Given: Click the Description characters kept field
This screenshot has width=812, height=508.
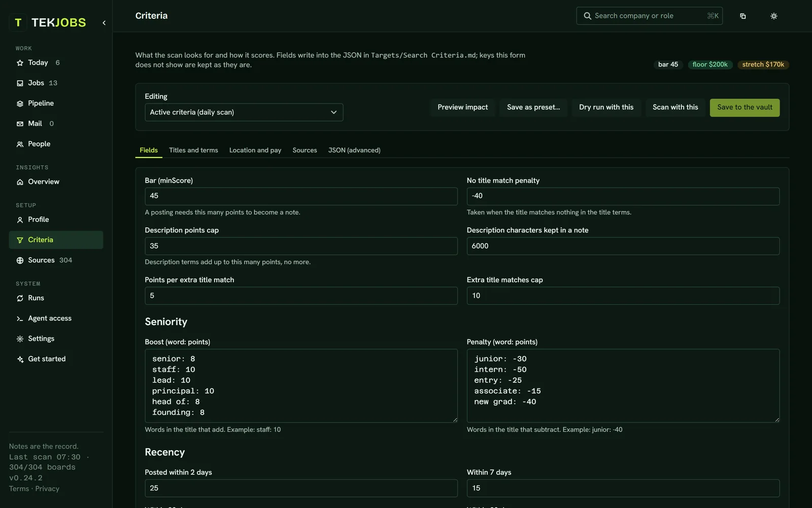Looking at the screenshot, I should point(623,246).
